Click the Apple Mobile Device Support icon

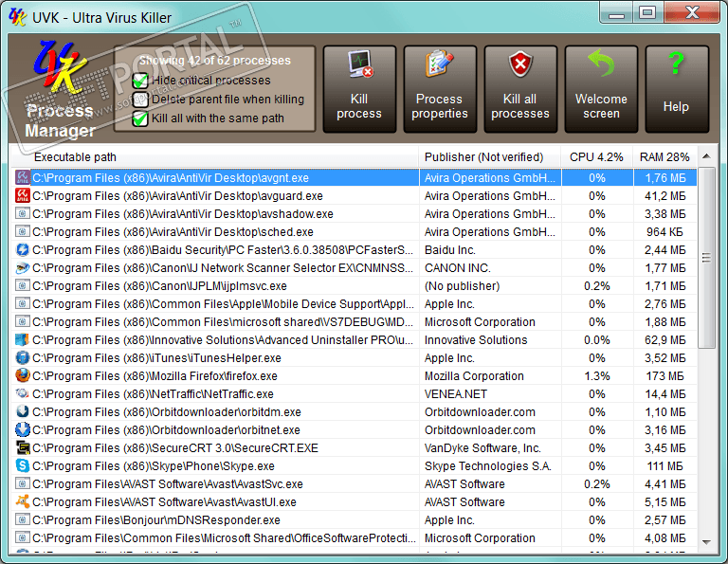coord(23,303)
